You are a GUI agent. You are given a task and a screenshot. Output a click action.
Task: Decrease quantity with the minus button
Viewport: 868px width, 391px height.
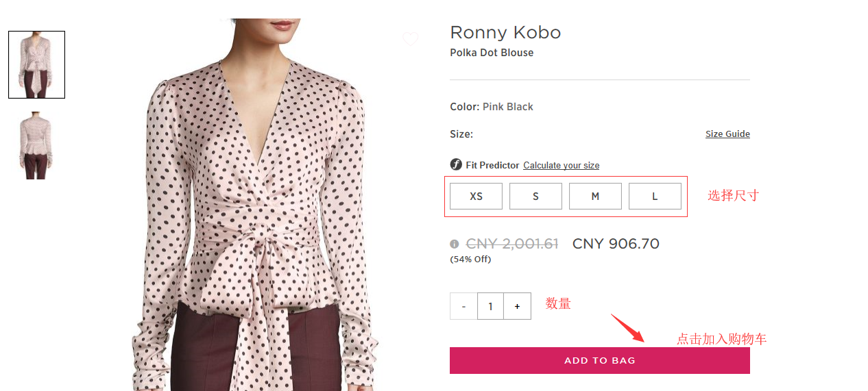click(463, 306)
